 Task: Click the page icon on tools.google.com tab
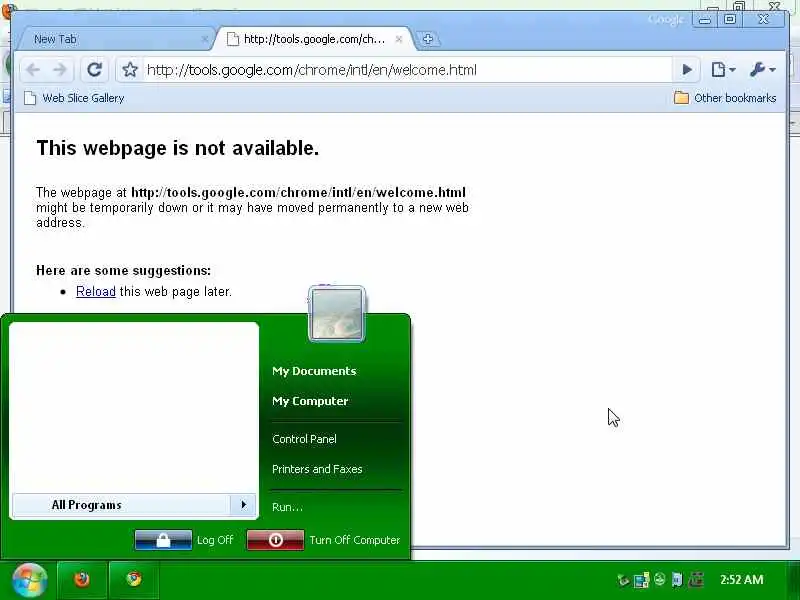pyautogui.click(x=233, y=39)
